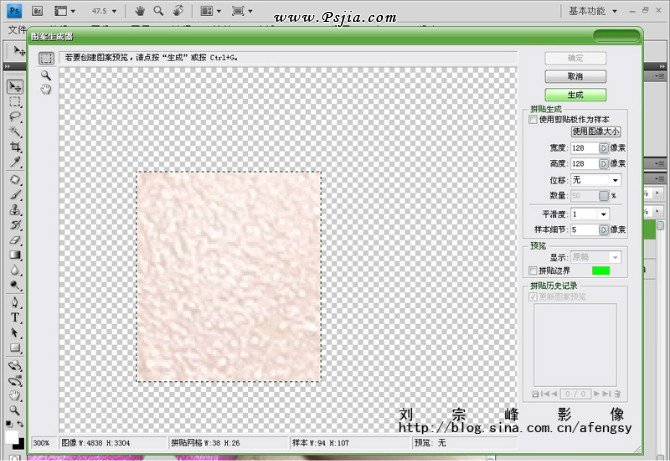Screen dimensions: 670x461
Task: Click the 样本细节 input field showing 5
Action: [585, 230]
